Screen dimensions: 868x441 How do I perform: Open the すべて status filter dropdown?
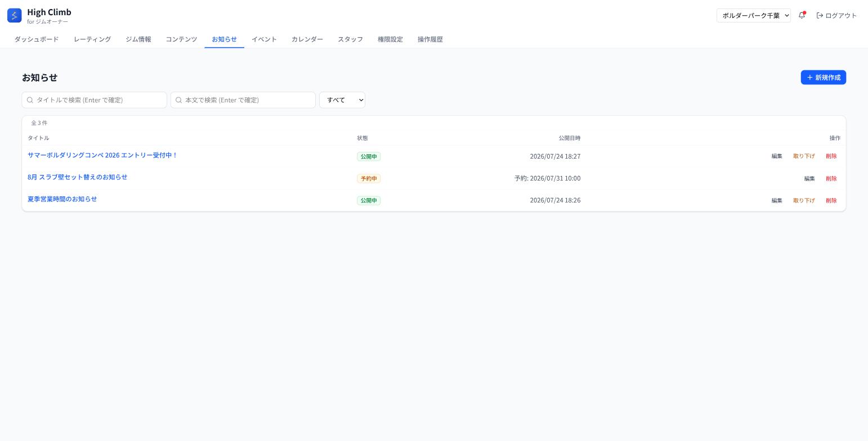[342, 100]
